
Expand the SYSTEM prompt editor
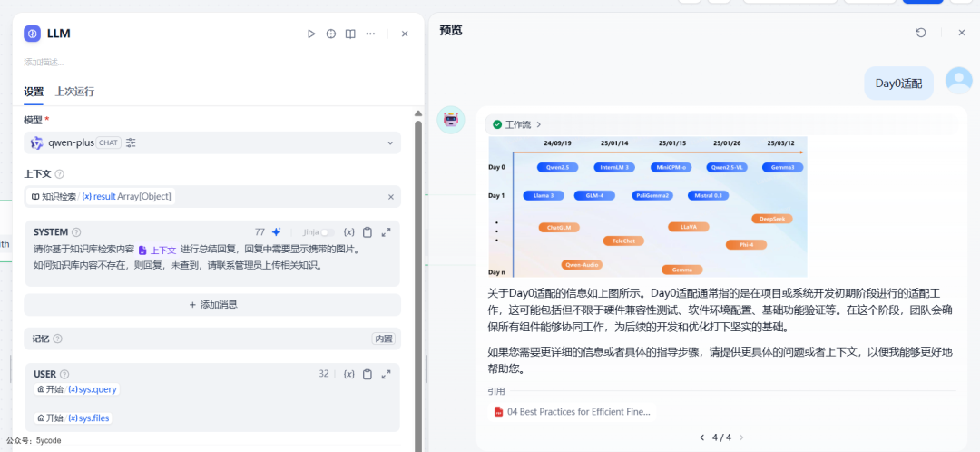click(387, 232)
